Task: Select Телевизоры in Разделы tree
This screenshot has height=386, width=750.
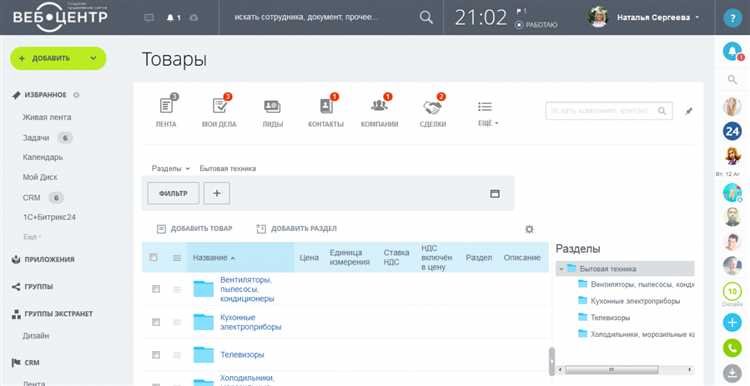Action: click(610, 318)
